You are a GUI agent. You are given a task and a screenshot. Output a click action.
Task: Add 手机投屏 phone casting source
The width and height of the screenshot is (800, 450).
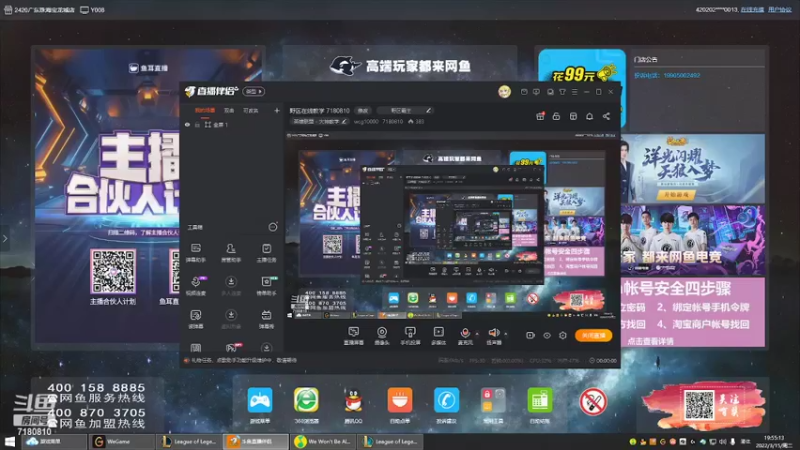point(410,336)
